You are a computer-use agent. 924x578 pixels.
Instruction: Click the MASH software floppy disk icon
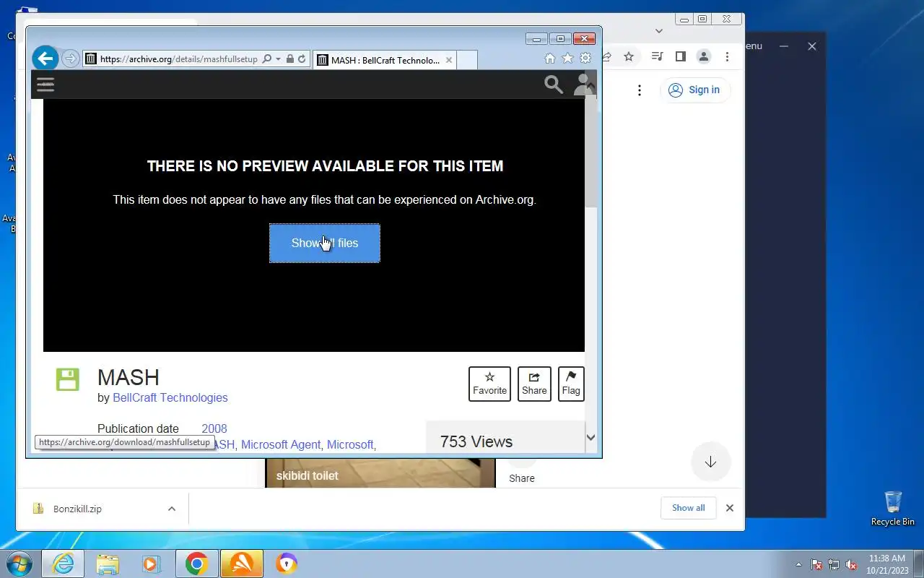tap(67, 379)
